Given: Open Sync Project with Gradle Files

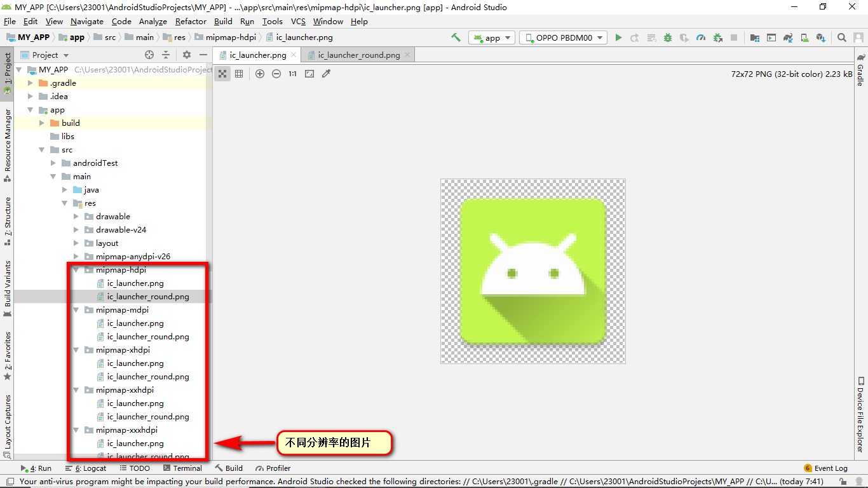Looking at the screenshot, I should point(787,37).
